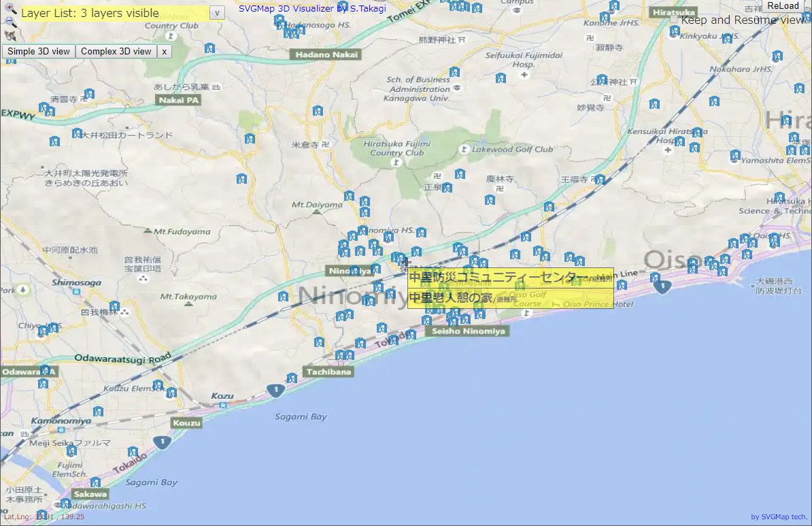Screen dimensions: 812x526
Task: Click the shelter icon above the Sakawa label
Action: pos(95,483)
